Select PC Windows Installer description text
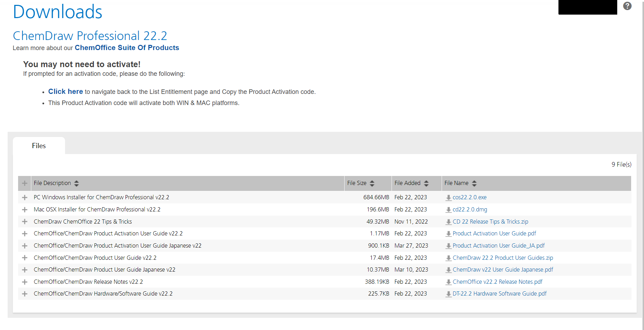This screenshot has width=644, height=330. [x=102, y=197]
